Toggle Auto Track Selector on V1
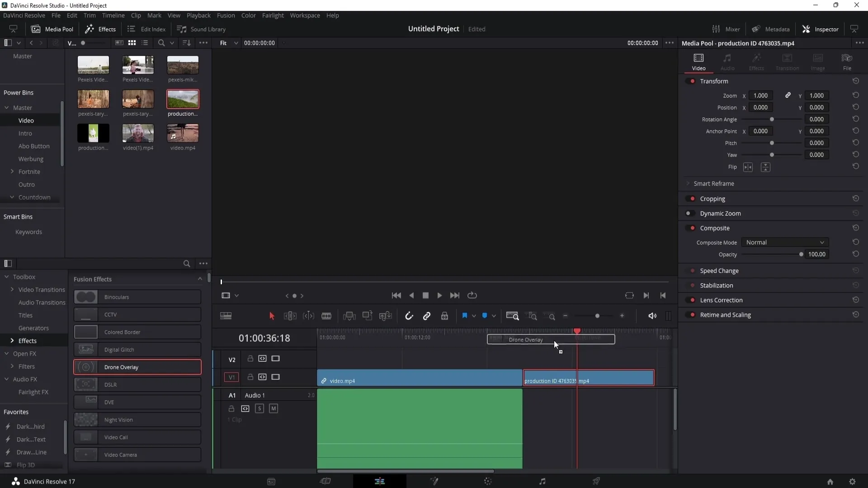The height and width of the screenshot is (488, 868). (x=262, y=377)
